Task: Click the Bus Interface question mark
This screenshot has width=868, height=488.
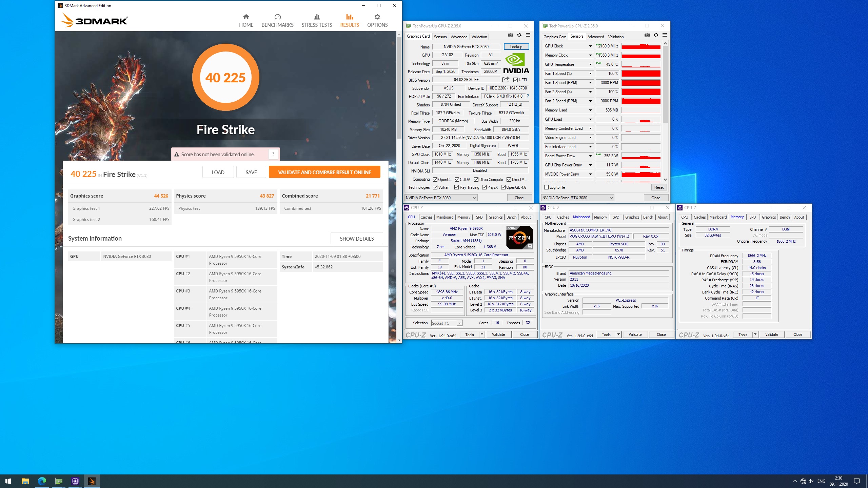Action: [528, 96]
